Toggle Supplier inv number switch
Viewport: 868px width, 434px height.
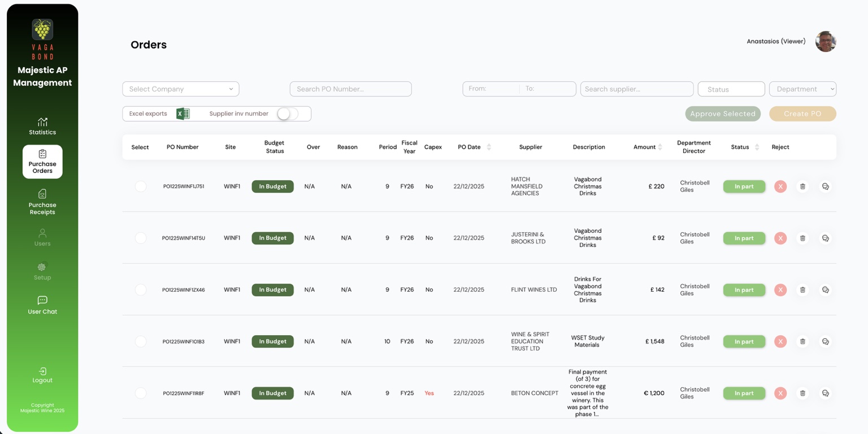pos(287,114)
